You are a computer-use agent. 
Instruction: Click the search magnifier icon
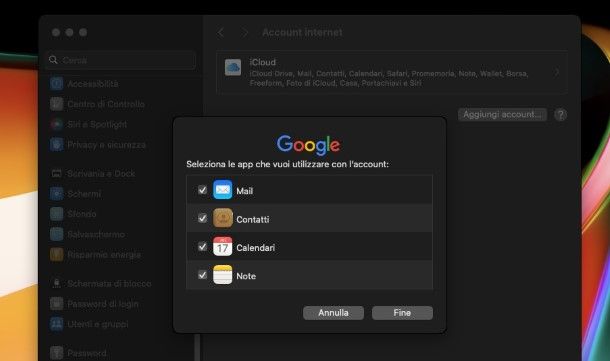(53, 60)
